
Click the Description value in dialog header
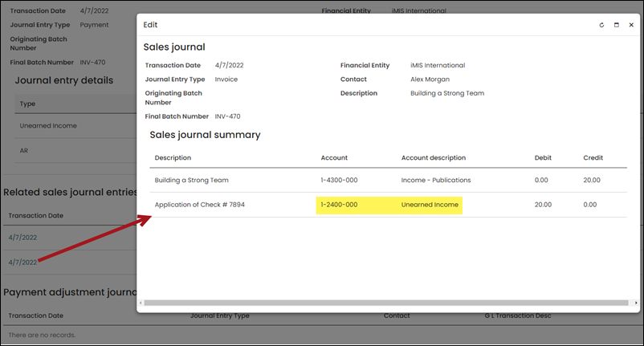click(447, 93)
